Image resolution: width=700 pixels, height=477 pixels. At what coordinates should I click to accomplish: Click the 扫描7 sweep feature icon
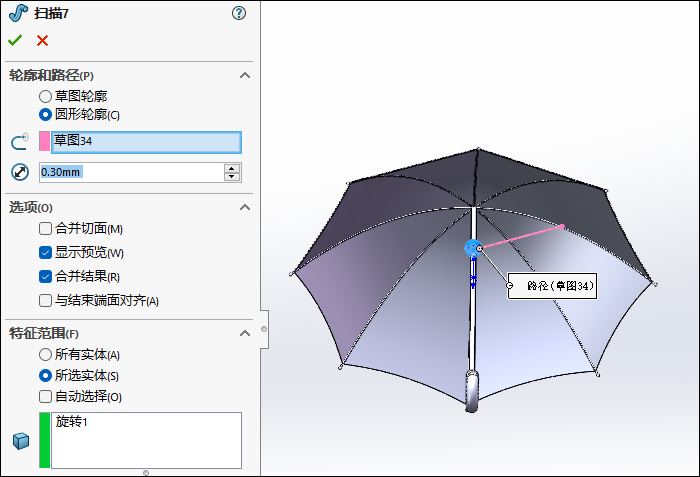coord(18,13)
